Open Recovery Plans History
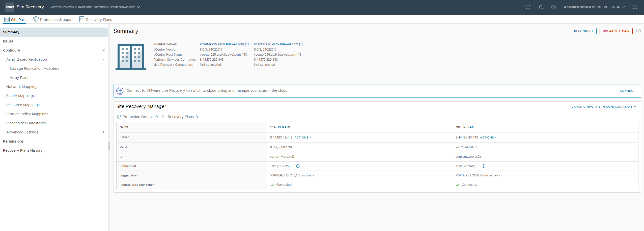644x231 pixels. 23,150
